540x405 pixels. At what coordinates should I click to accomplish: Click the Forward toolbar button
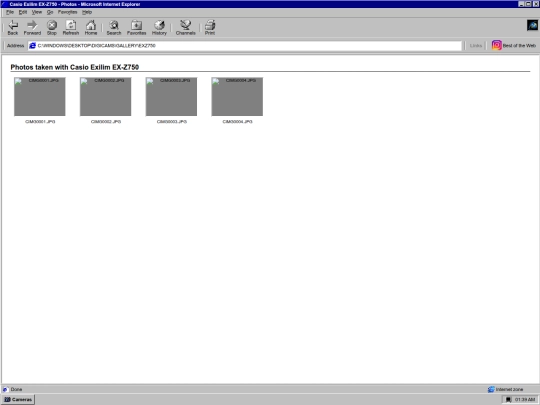click(32, 28)
